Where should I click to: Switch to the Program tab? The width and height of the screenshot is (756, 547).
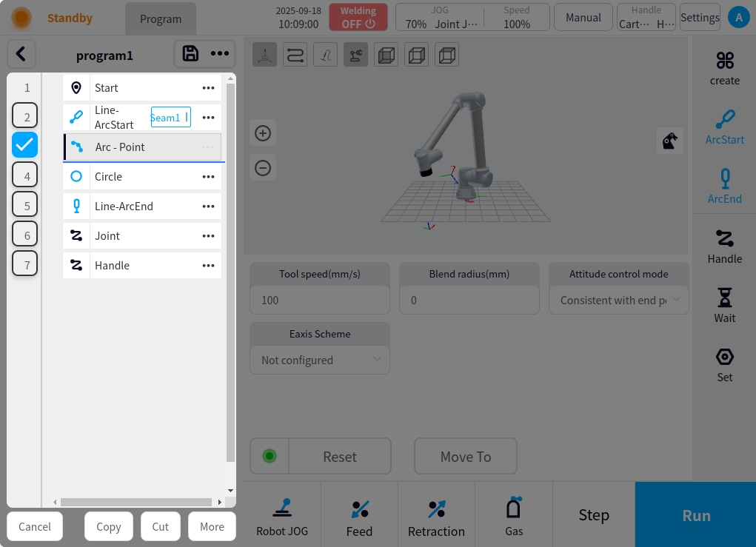point(161,19)
